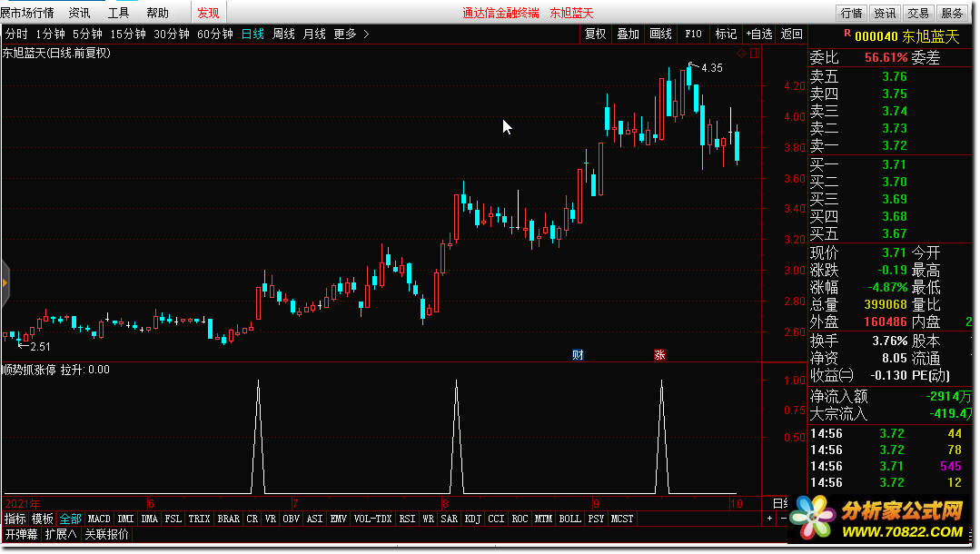Image resolution: width=980 pixels, height=554 pixels.
Task: Click the red diamond icon above the chart
Action: tap(741, 54)
